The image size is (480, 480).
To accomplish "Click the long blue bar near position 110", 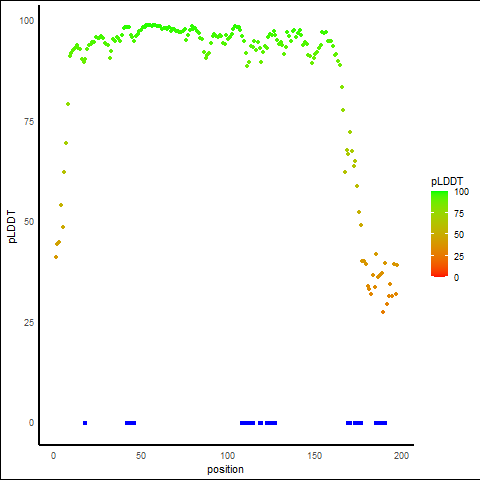I will [x=248, y=423].
